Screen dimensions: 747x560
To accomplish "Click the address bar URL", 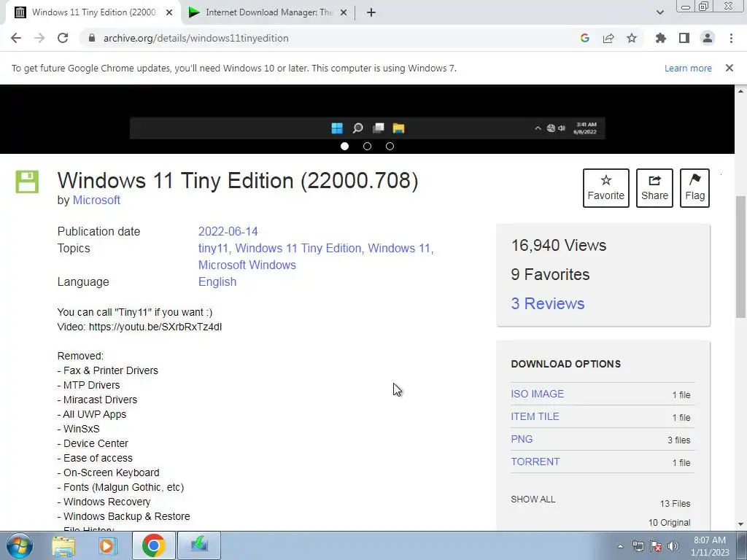I will [196, 38].
